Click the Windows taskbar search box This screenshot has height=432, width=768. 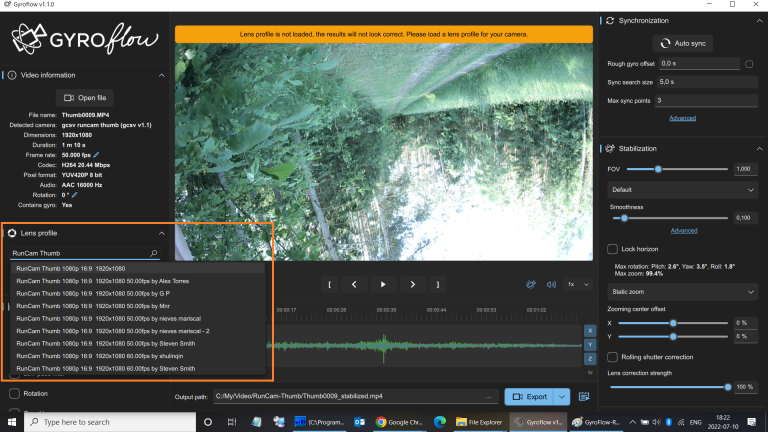coord(110,422)
